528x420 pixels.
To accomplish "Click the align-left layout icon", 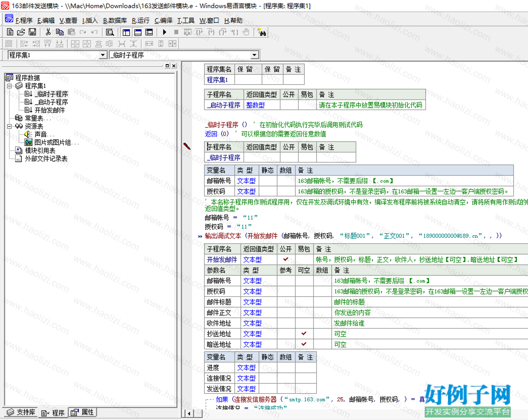I will coord(25,44).
